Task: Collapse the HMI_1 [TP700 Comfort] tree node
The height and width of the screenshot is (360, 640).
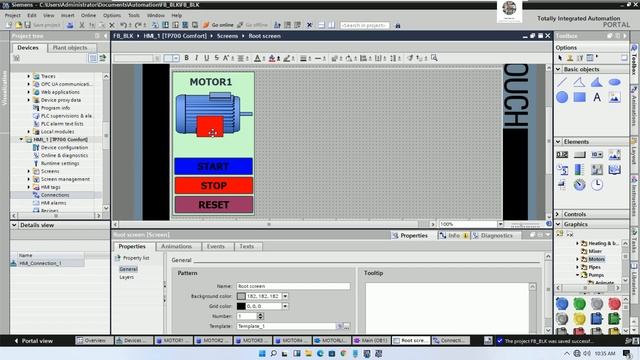Action: [x=21, y=140]
